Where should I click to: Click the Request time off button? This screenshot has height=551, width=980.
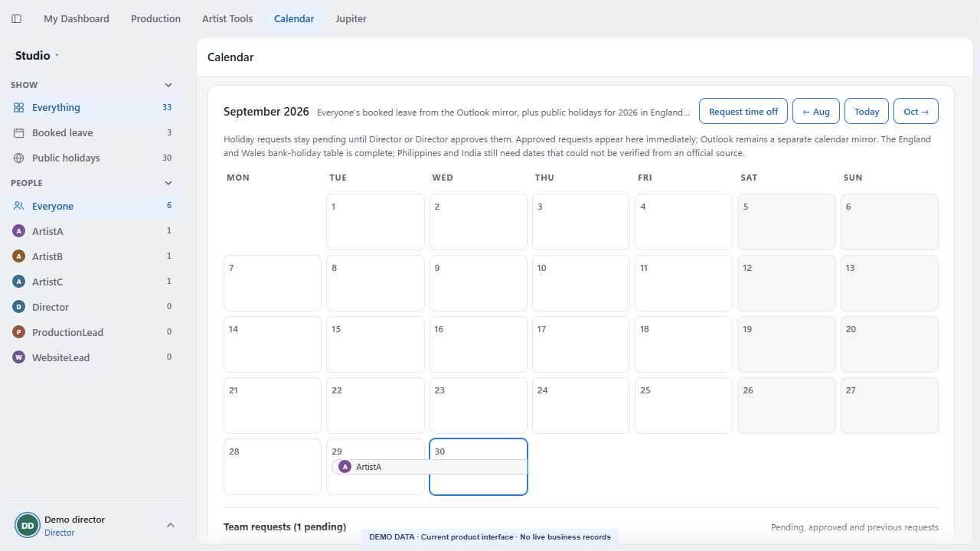(743, 112)
